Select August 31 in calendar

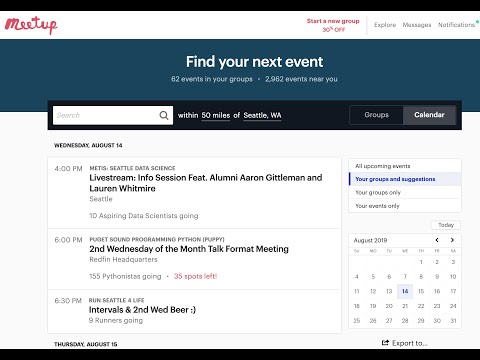click(x=453, y=321)
